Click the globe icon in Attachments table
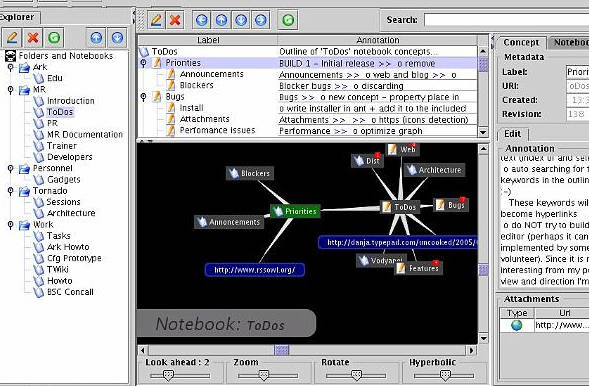 pos(517,325)
